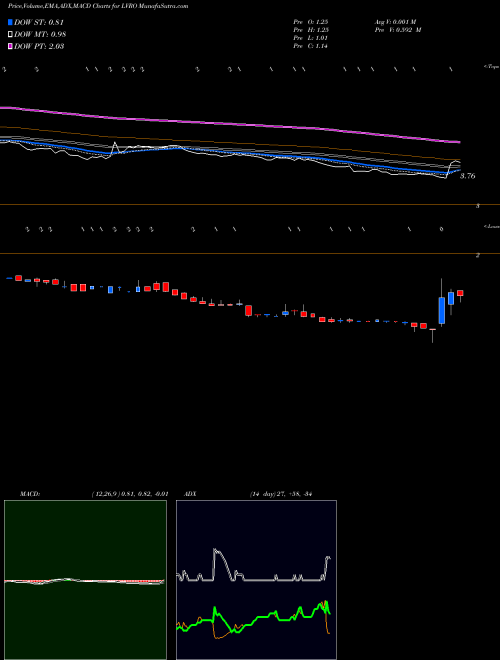Click the Avg V: 0.001 M value
This screenshot has width=500, height=660.
[x=395, y=21]
